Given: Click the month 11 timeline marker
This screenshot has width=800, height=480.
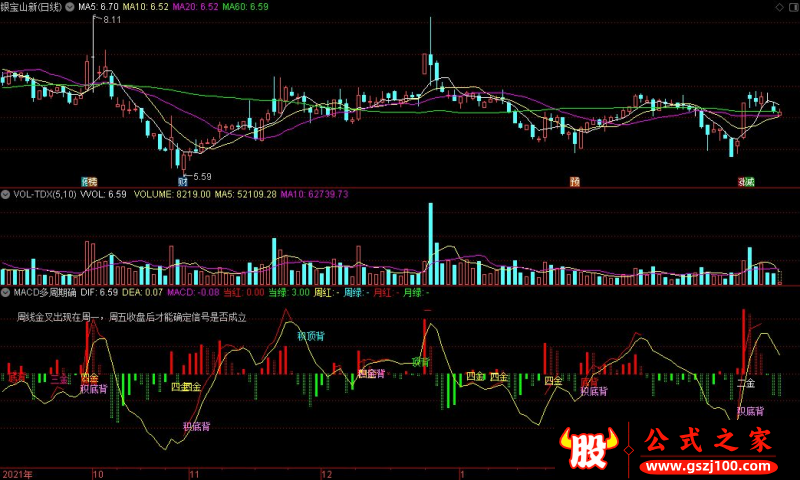Looking at the screenshot, I should (x=194, y=474).
